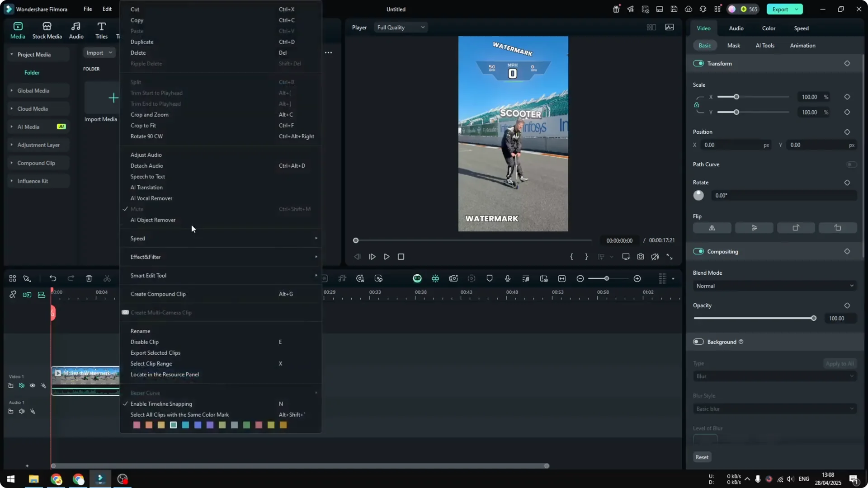
Task: Delete clip using the trash icon
Action: pyautogui.click(x=89, y=278)
